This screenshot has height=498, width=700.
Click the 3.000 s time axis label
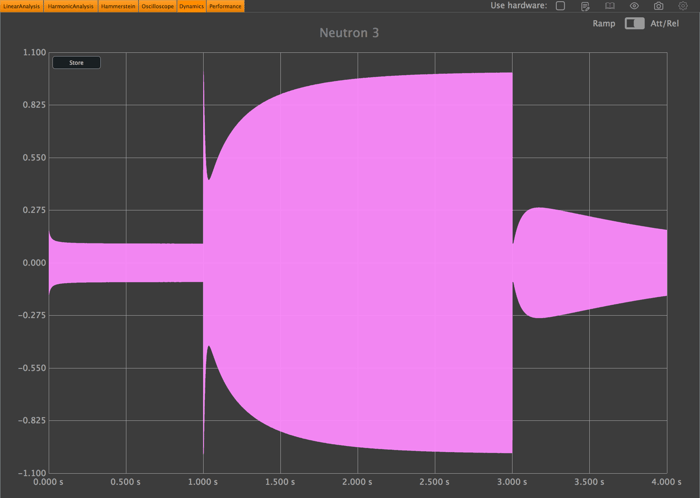pos(512,482)
